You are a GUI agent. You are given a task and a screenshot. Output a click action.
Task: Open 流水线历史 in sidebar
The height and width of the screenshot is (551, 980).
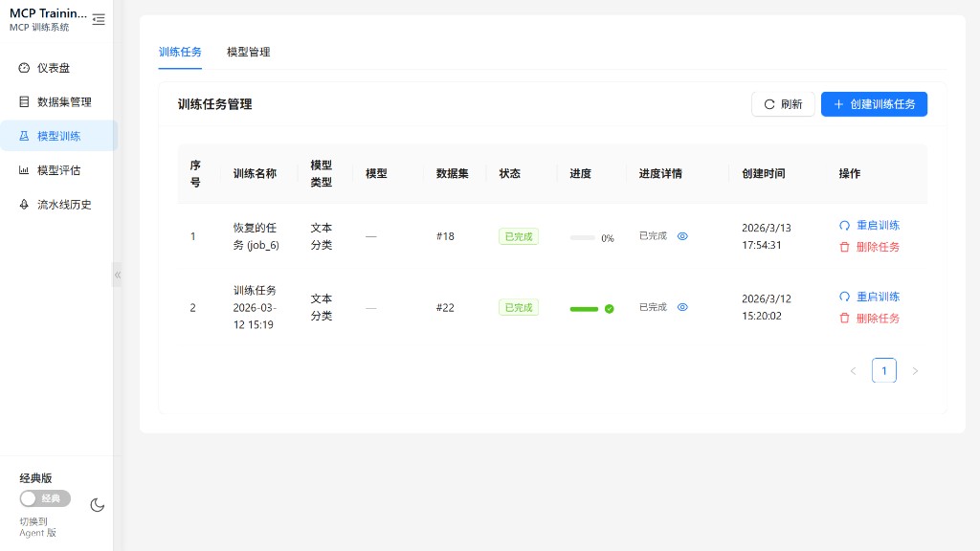pos(58,205)
